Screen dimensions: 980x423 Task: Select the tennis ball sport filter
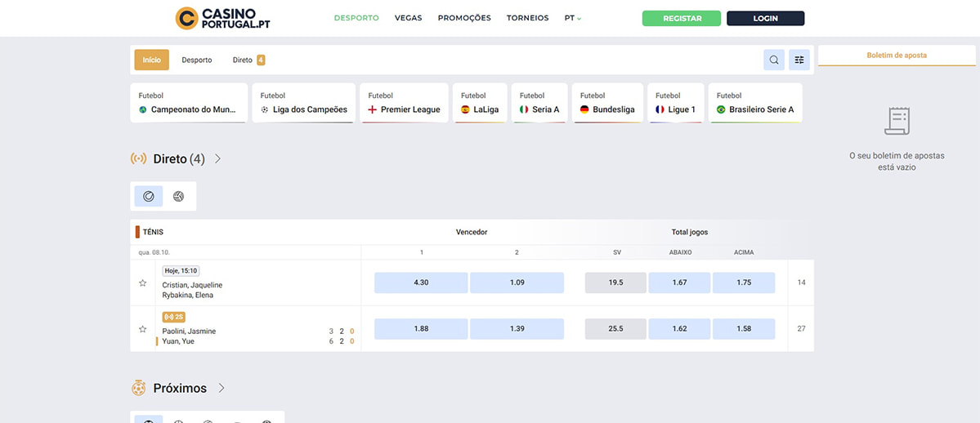point(149,196)
